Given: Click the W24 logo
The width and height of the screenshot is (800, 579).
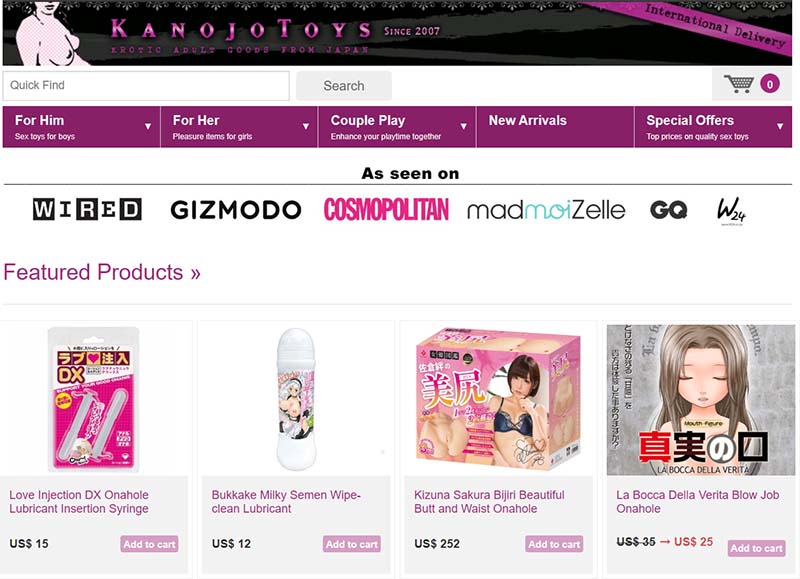Looking at the screenshot, I should pyautogui.click(x=731, y=211).
